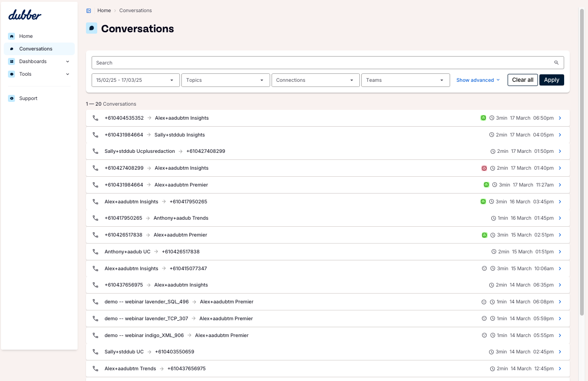Click the Home icon in sidebar

(12, 36)
